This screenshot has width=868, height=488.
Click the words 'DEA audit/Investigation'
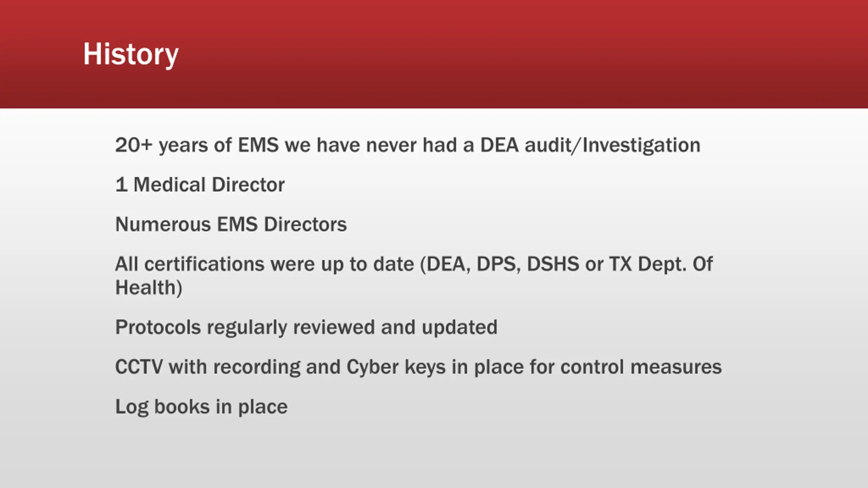tap(590, 145)
